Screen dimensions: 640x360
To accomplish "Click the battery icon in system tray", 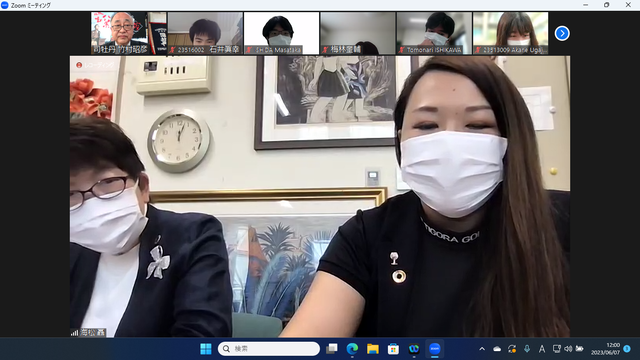I will coord(579,349).
